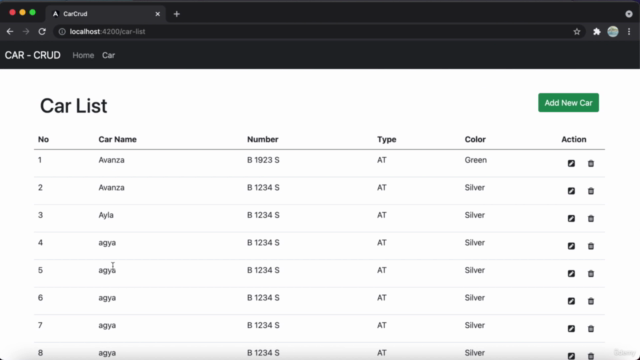This screenshot has width=640, height=360.
Task: Open a new browser tab
Action: pyautogui.click(x=176, y=14)
